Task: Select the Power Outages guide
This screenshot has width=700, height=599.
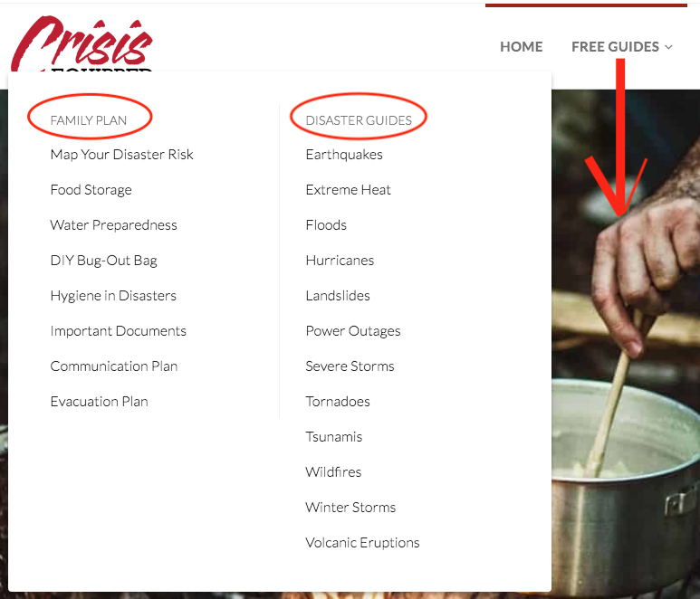Action: click(x=353, y=331)
